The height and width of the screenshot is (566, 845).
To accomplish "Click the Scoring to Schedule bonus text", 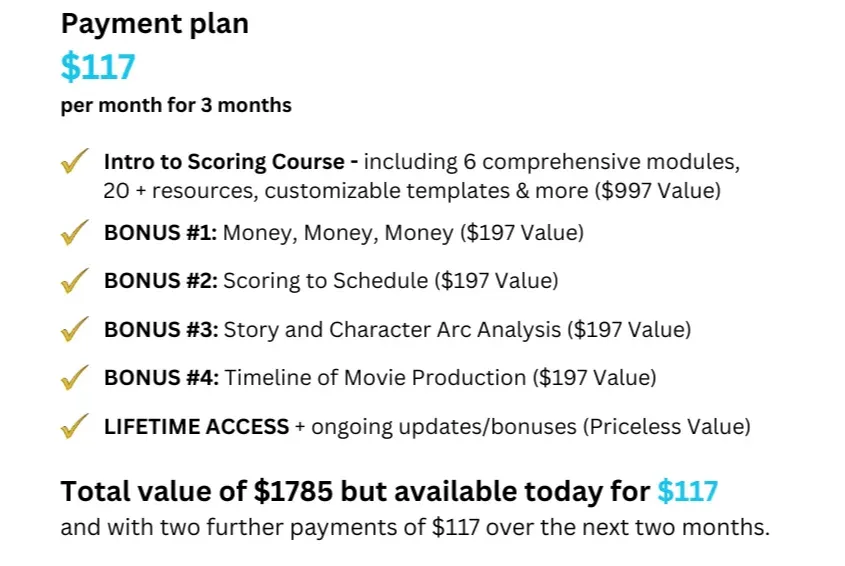I will click(325, 281).
